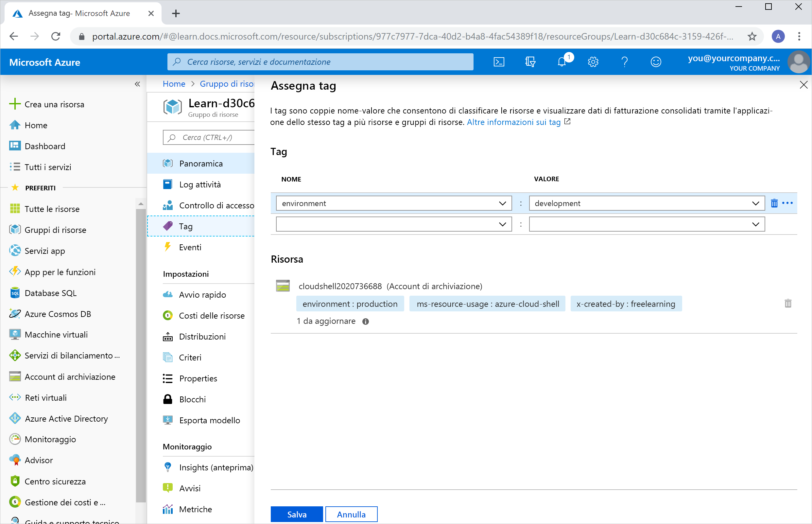This screenshot has width=812, height=524.
Task: Click Salva button to save tags
Action: coord(296,514)
